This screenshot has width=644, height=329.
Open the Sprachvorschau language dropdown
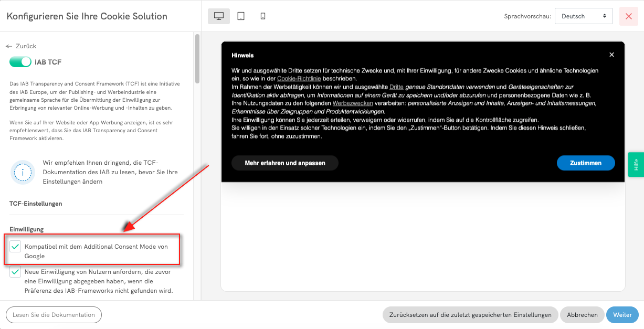point(584,16)
